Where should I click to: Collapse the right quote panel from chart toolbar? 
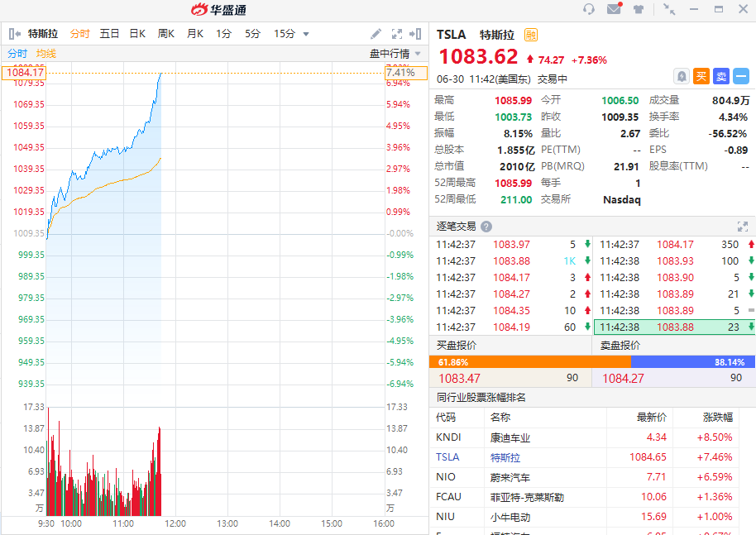(x=415, y=34)
